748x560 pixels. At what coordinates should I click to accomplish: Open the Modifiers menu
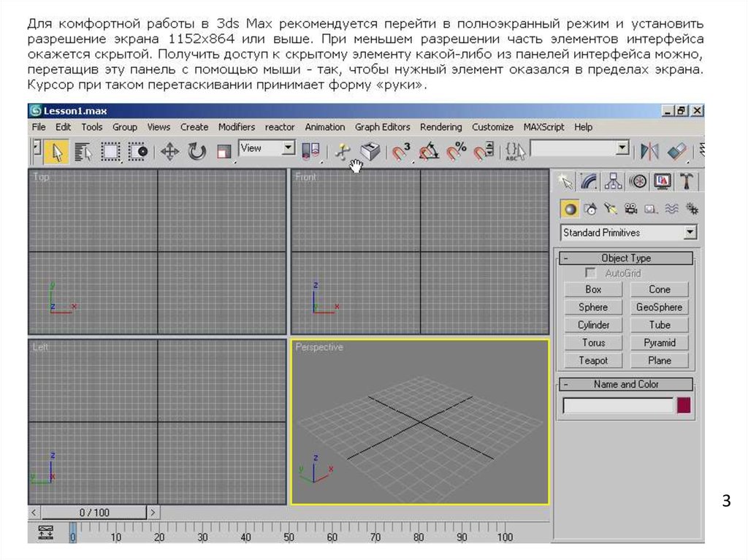point(236,127)
